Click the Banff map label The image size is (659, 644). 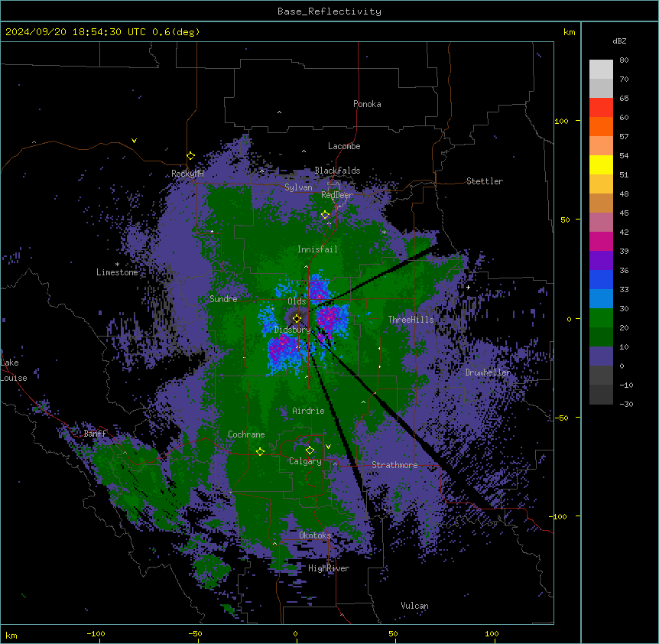(x=95, y=434)
